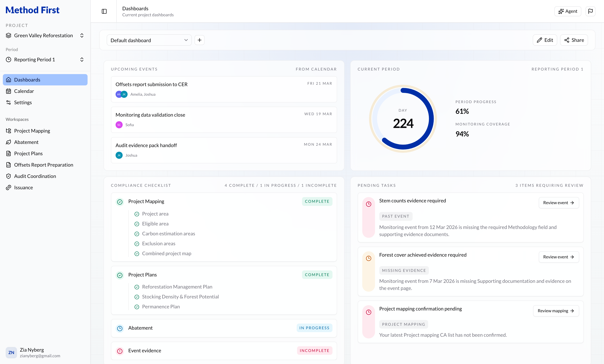Click the Abatement in-progress clock icon
This screenshot has height=364, width=604.
click(120, 328)
